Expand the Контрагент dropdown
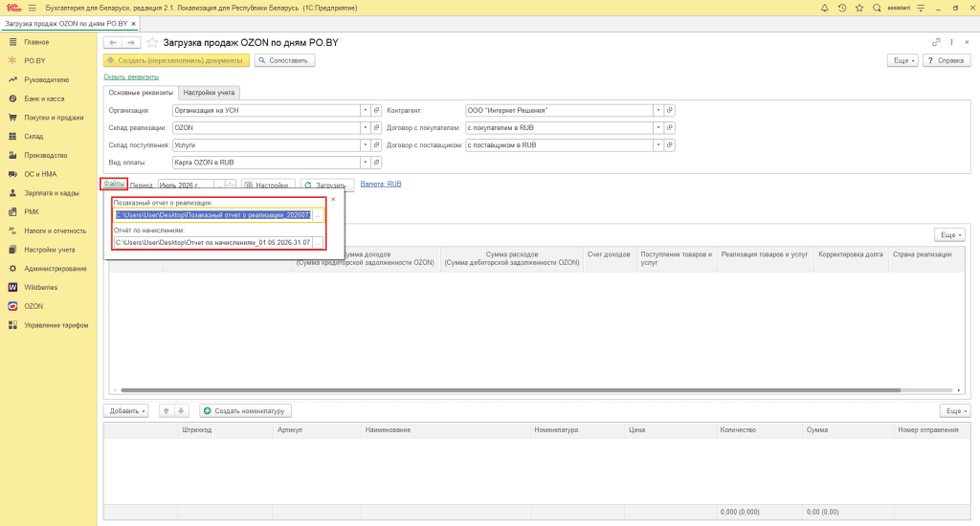This screenshot has height=526, width=980. click(658, 110)
